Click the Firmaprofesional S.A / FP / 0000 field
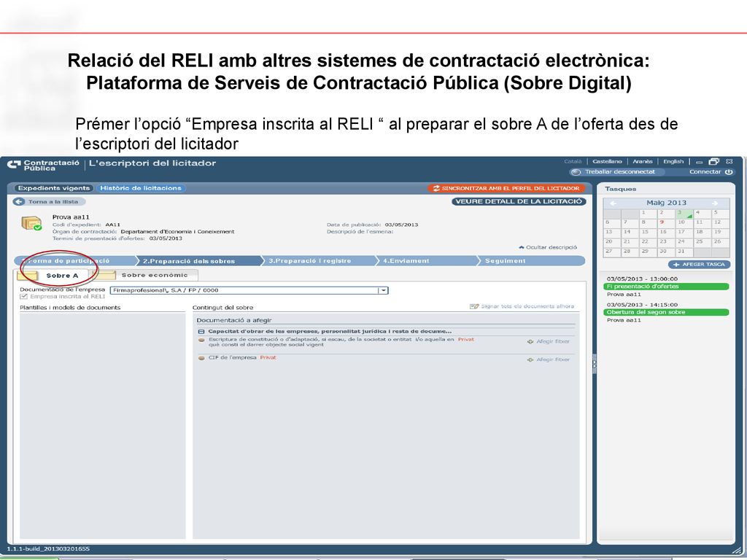Viewport: 747px width, 560px height. [249, 290]
